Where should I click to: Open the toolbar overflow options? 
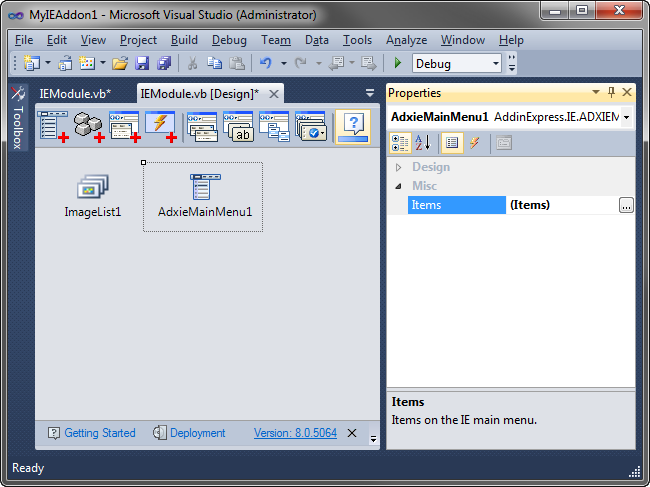pos(512,63)
